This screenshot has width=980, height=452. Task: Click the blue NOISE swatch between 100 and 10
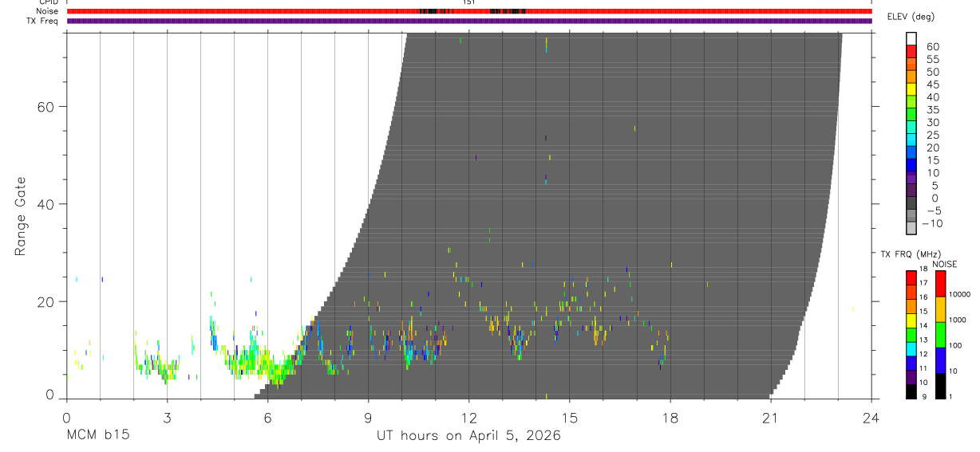tap(940, 360)
